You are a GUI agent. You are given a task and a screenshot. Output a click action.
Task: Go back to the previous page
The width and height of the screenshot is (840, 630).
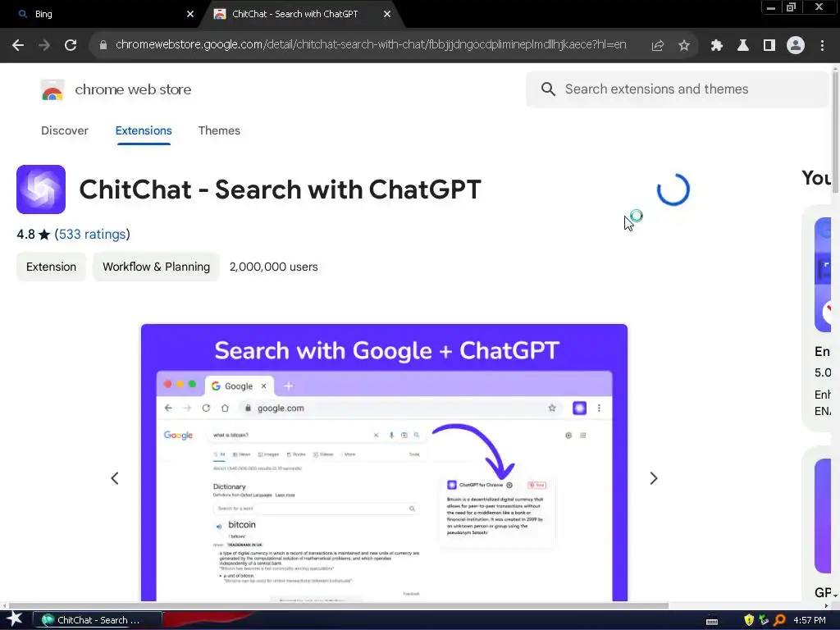(x=18, y=45)
